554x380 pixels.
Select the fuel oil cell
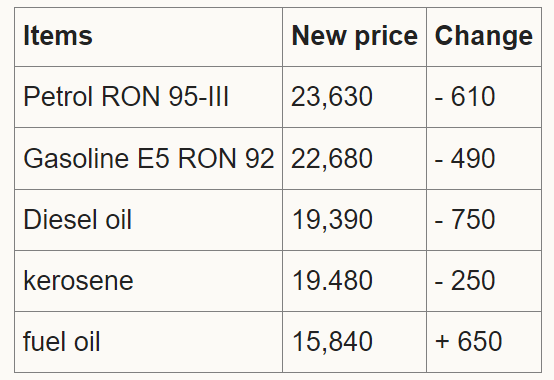tap(148, 342)
